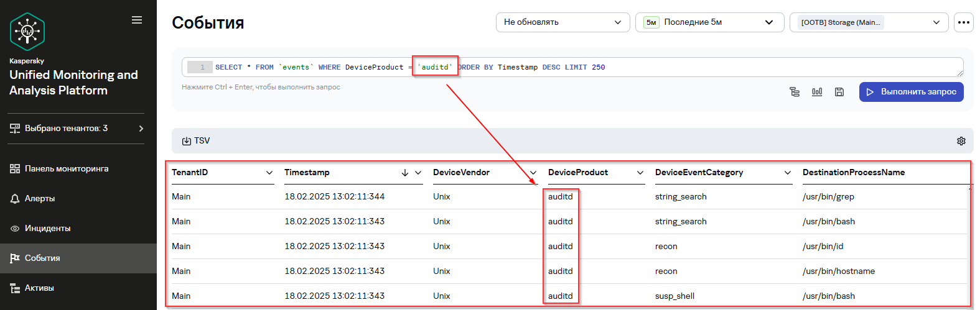Sort Timestamp column with the arrow icon

(405, 173)
